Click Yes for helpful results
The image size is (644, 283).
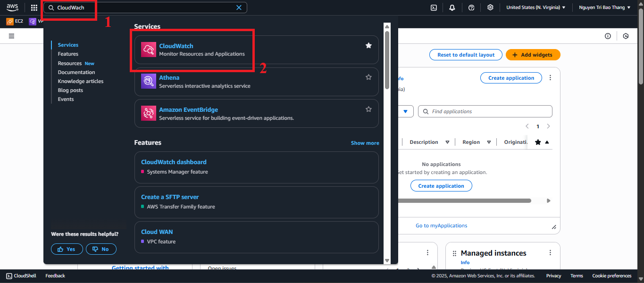point(67,249)
